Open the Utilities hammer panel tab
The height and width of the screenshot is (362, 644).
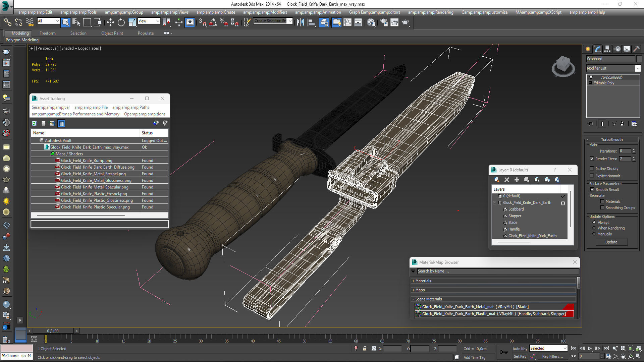pyautogui.click(x=636, y=49)
